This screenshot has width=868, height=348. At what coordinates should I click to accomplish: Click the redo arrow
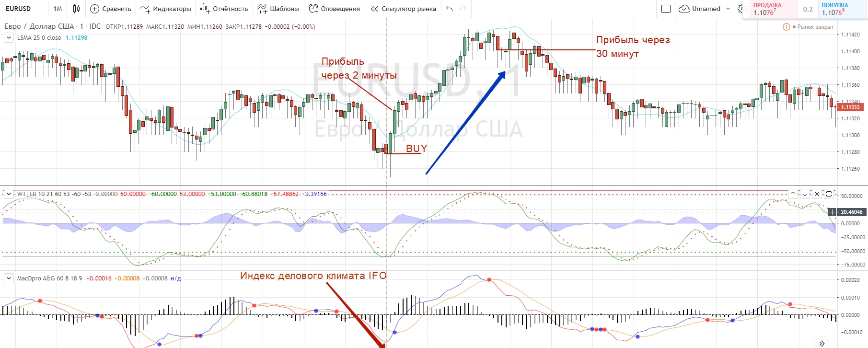coord(463,9)
